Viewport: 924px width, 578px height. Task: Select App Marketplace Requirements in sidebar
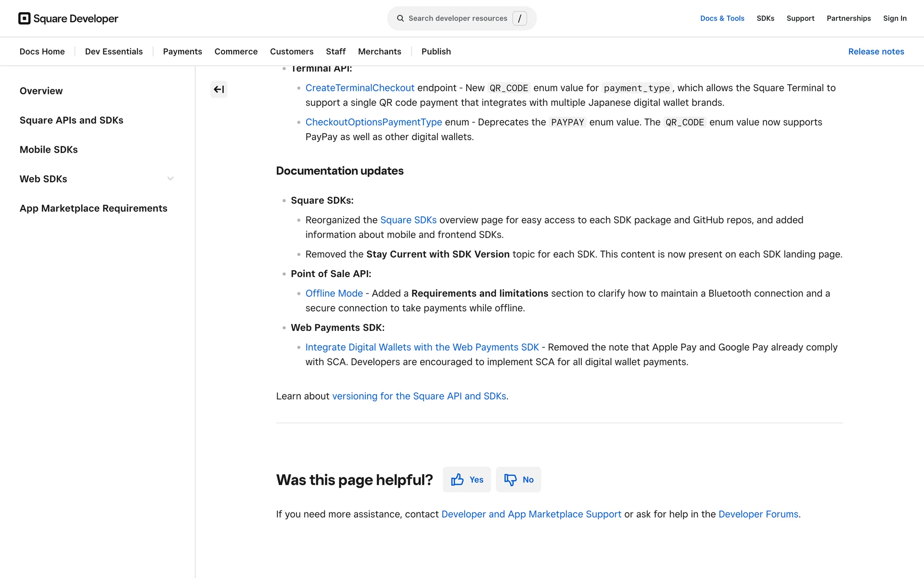[x=93, y=208]
